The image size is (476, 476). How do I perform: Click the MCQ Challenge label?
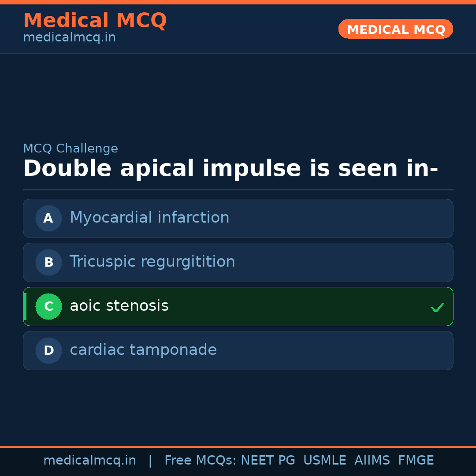click(71, 149)
